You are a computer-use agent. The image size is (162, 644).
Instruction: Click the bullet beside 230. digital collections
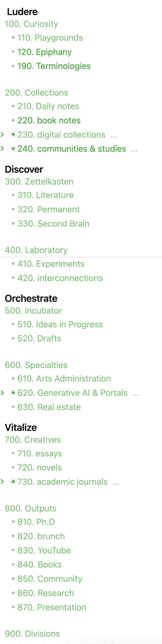click(x=13, y=134)
